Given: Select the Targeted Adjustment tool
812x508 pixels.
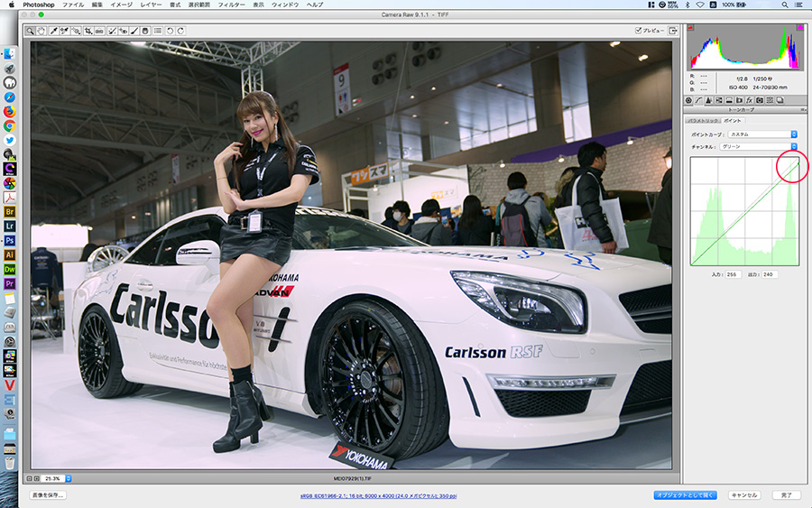Looking at the screenshot, I should click(x=76, y=31).
